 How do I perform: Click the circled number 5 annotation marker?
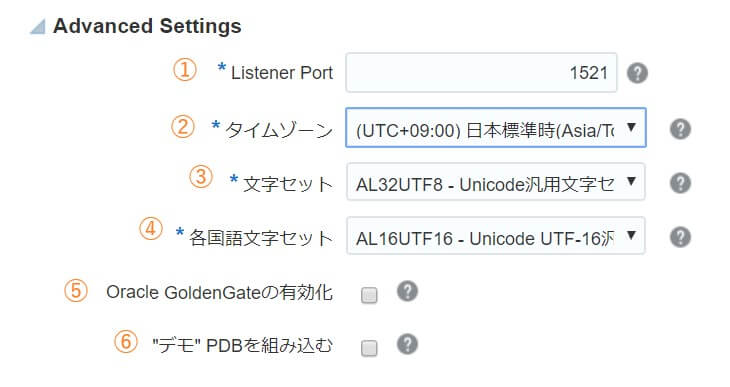click(75, 291)
